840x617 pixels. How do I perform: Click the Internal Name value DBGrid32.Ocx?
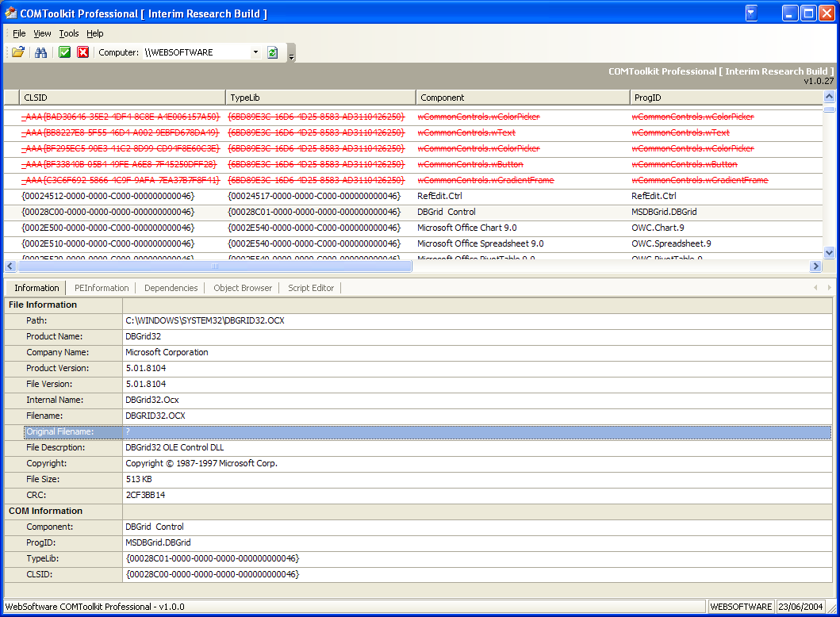pos(477,400)
